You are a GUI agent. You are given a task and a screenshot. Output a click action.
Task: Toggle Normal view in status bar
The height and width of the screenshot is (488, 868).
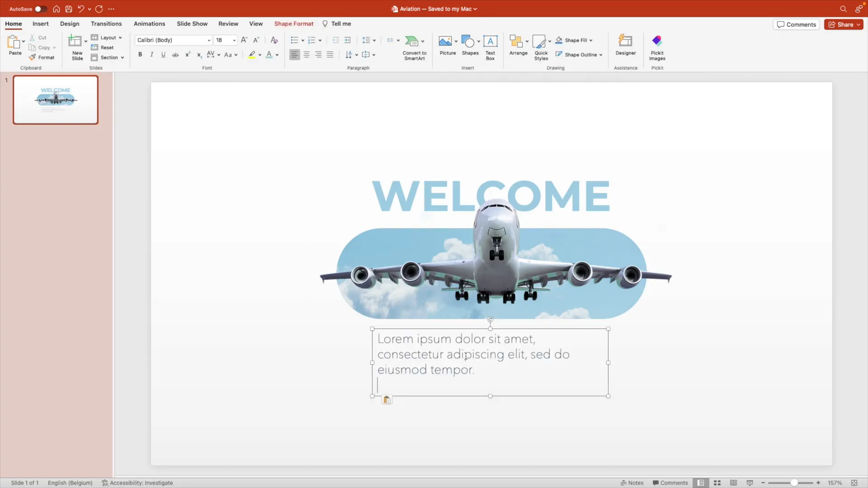click(701, 483)
